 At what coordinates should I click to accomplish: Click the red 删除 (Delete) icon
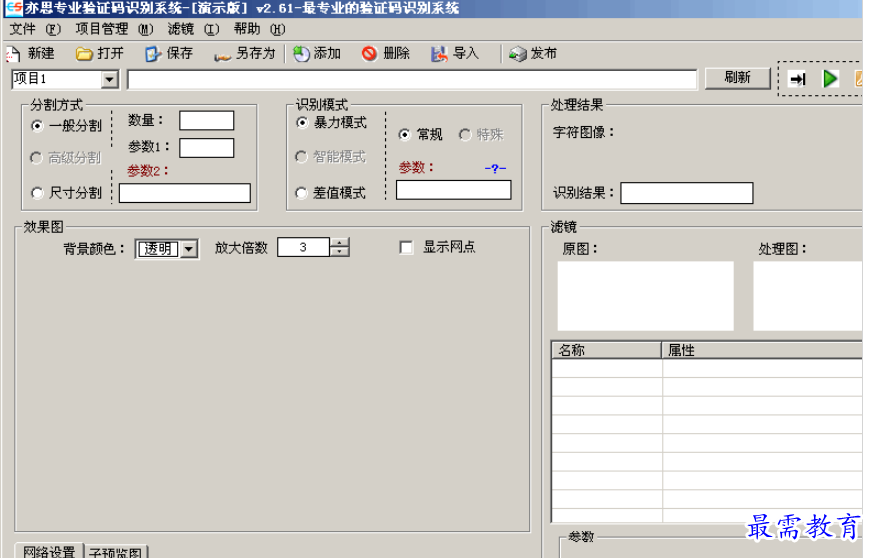(x=369, y=54)
